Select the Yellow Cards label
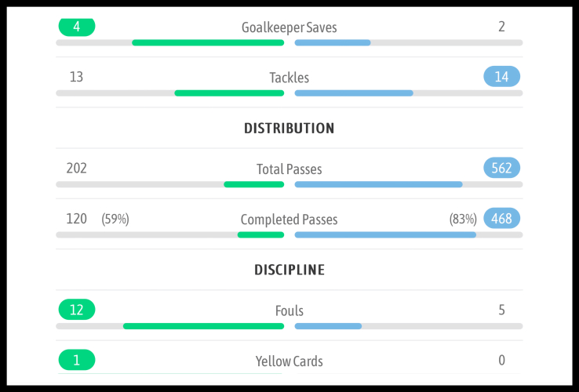This screenshot has height=392, width=579. tap(289, 361)
